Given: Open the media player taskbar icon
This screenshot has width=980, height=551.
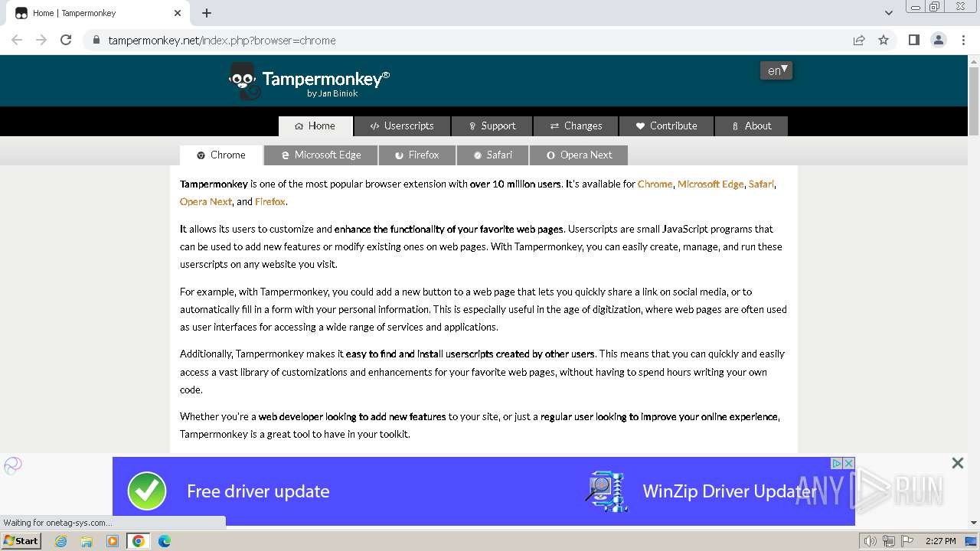Looking at the screenshot, I should tap(113, 541).
